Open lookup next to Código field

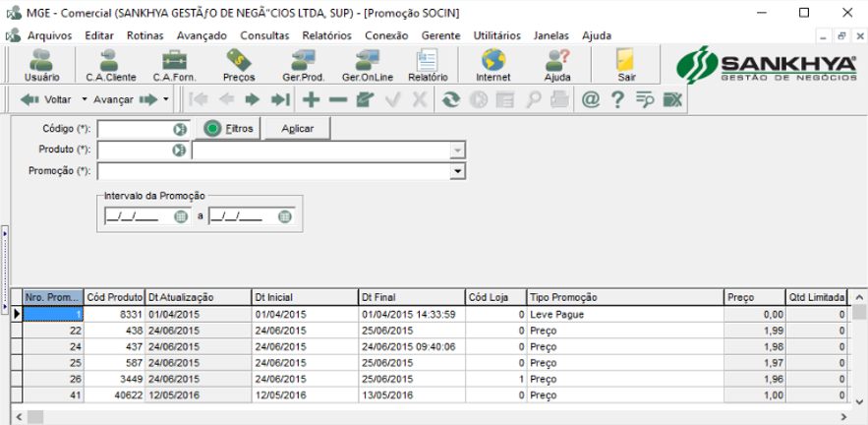pyautogui.click(x=179, y=129)
